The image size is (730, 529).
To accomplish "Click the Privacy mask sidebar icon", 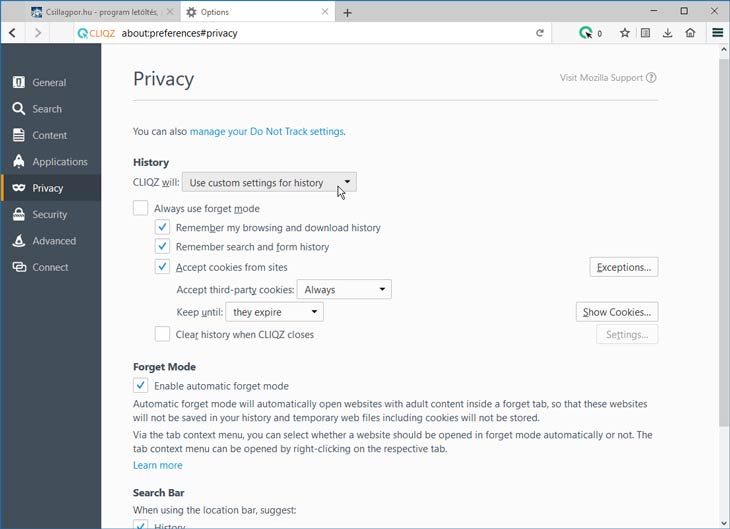I will click(19, 188).
